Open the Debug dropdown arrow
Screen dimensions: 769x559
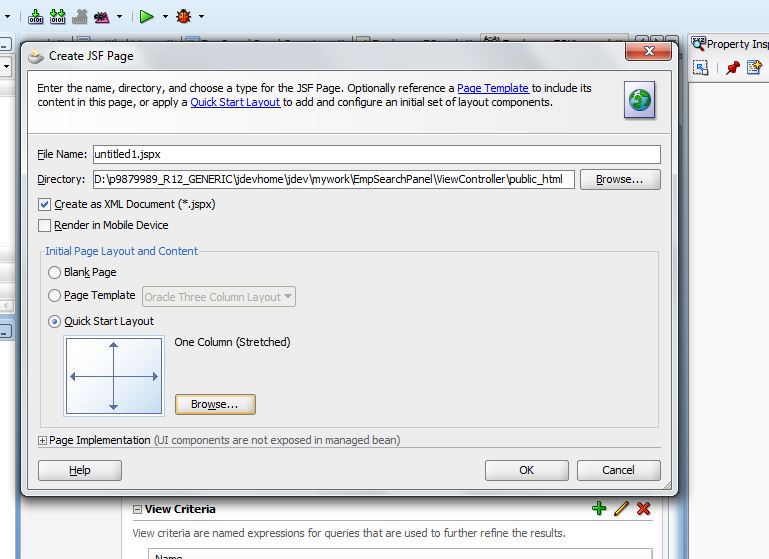202,17
